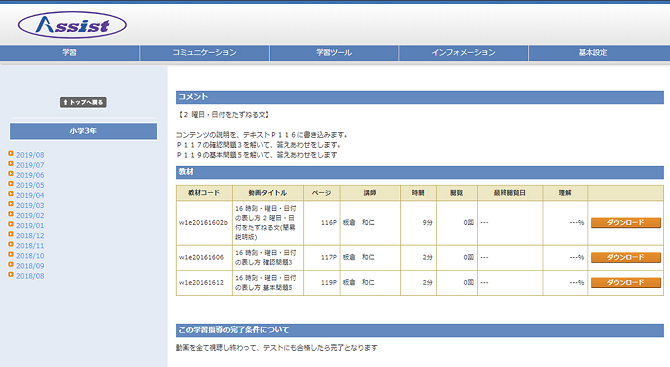
Task: Open the 2018/09 month link
Action: click(x=30, y=266)
